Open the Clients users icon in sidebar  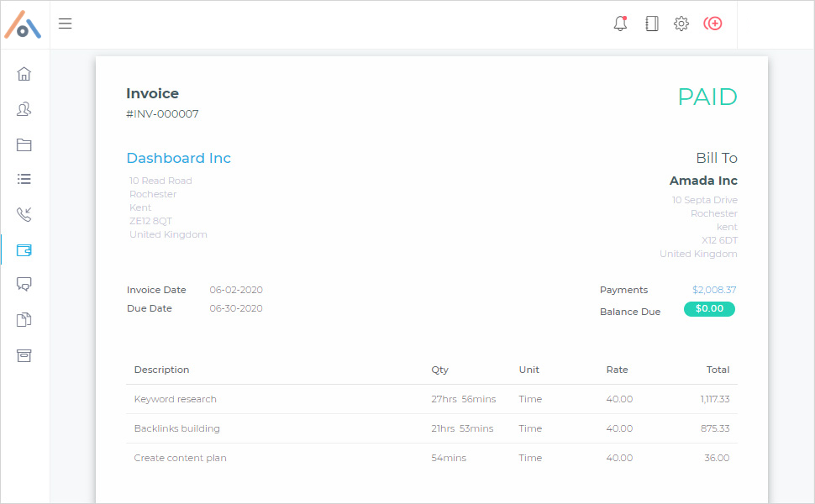24,109
